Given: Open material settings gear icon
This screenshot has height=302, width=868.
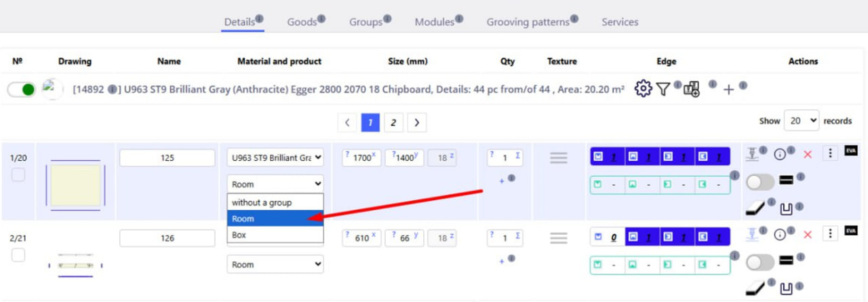Looking at the screenshot, I should click(643, 89).
